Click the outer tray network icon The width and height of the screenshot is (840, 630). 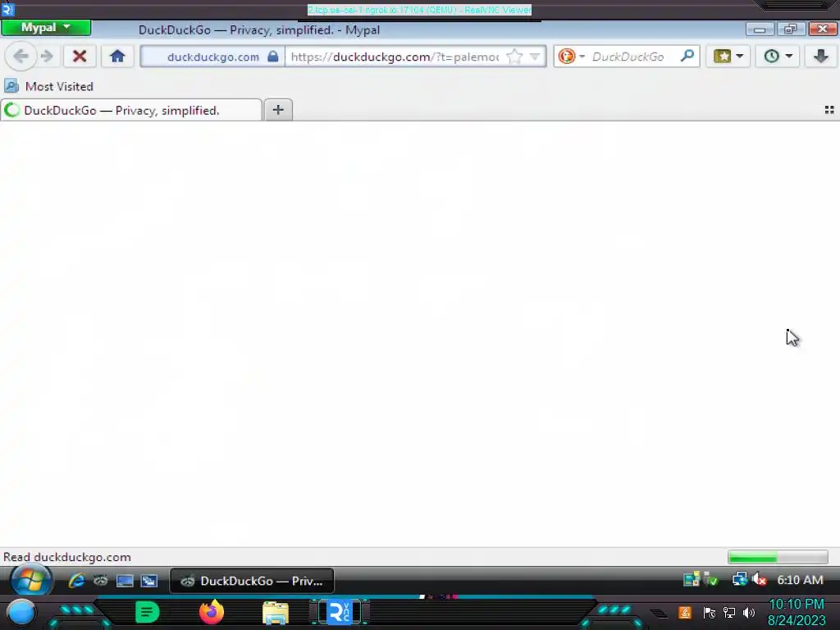pos(729,612)
